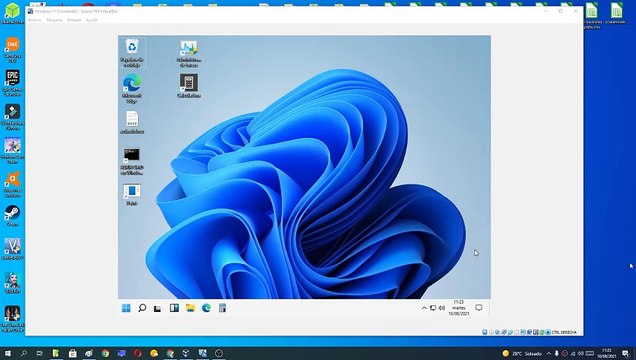Select the Epic Games Launcher desktop icon
This screenshot has height=360, width=636.
pyautogui.click(x=13, y=83)
